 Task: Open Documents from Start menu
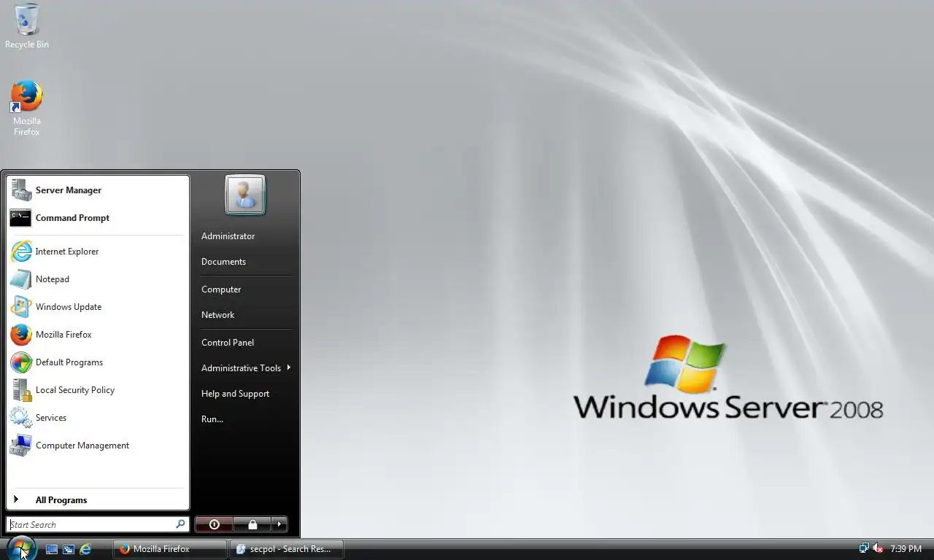point(223,262)
